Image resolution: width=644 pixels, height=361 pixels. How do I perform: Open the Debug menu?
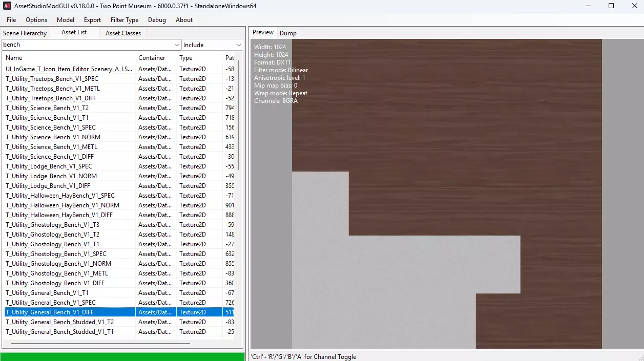157,20
